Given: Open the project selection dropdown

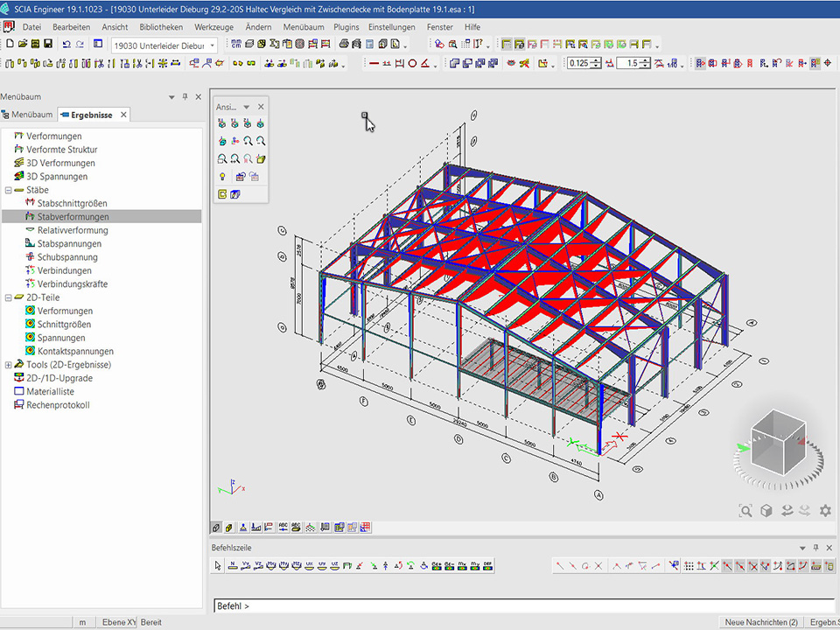Looking at the screenshot, I should (x=212, y=45).
